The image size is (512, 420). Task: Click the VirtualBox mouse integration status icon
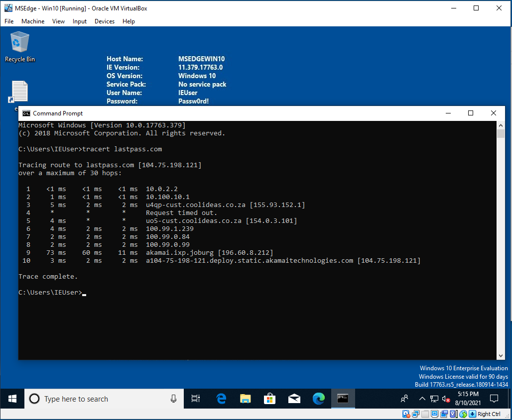tap(463, 414)
